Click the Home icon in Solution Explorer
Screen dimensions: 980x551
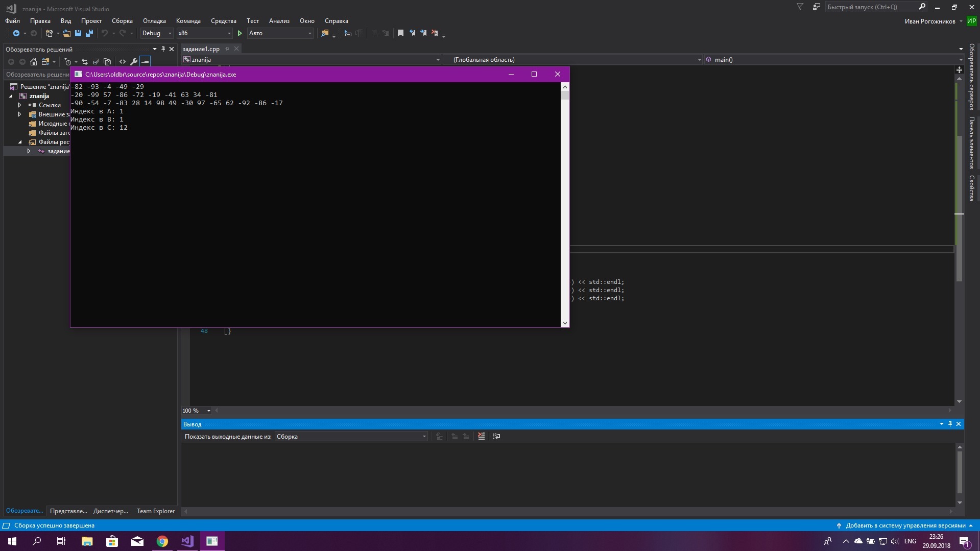(x=34, y=62)
